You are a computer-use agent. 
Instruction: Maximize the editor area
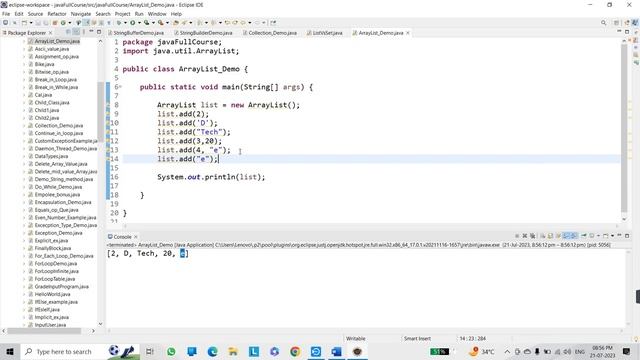tap(627, 32)
